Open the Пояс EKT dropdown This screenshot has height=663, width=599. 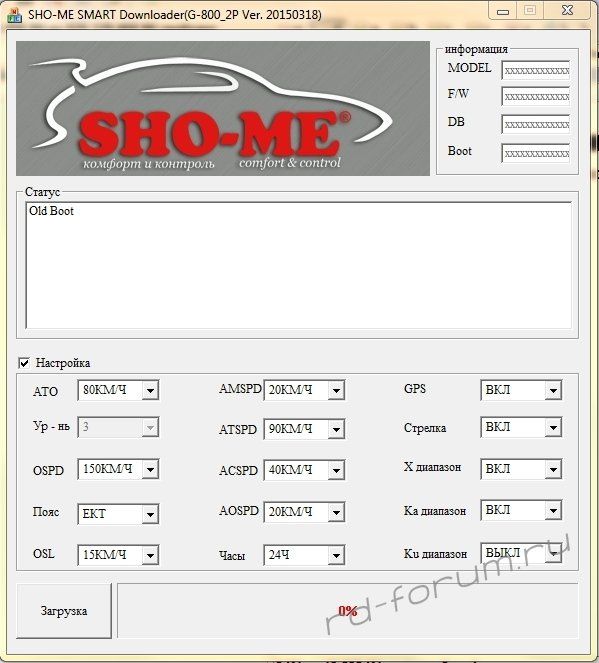point(118,514)
